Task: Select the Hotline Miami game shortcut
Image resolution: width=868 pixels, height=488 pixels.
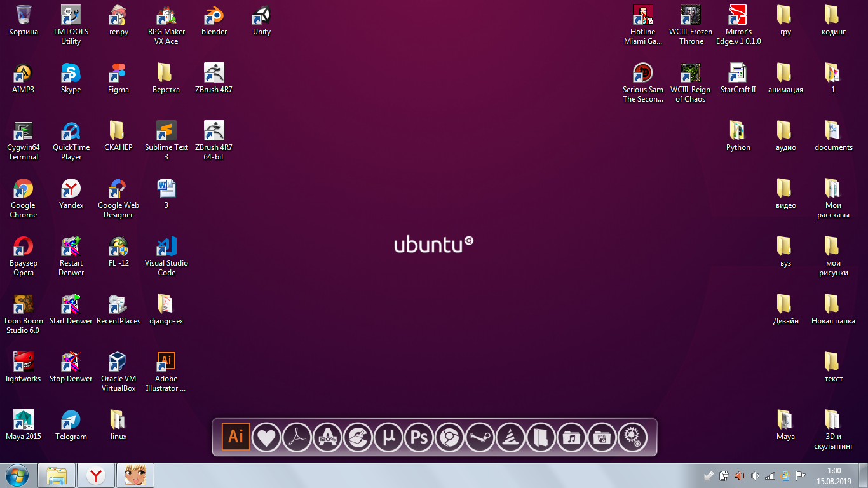Action: pyautogui.click(x=643, y=25)
